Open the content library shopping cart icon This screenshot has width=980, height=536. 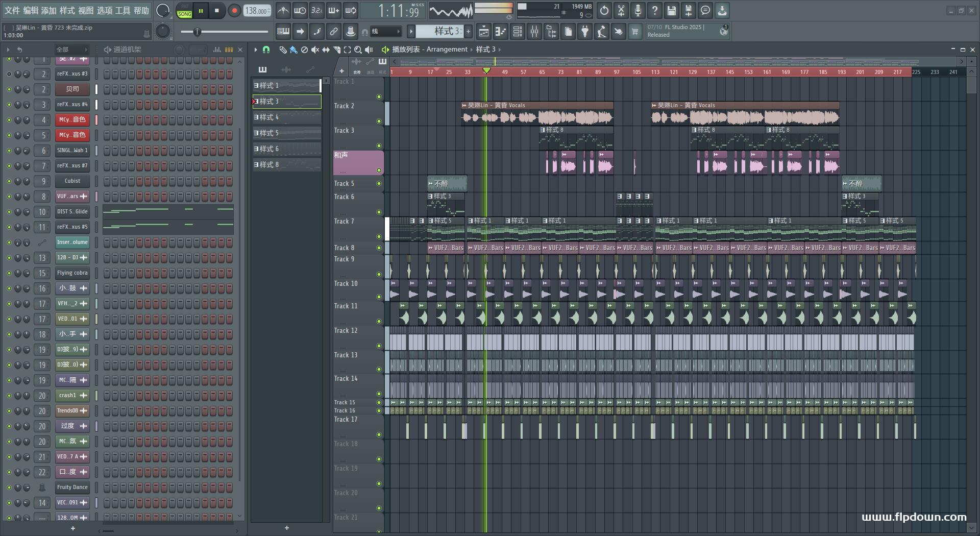635,32
